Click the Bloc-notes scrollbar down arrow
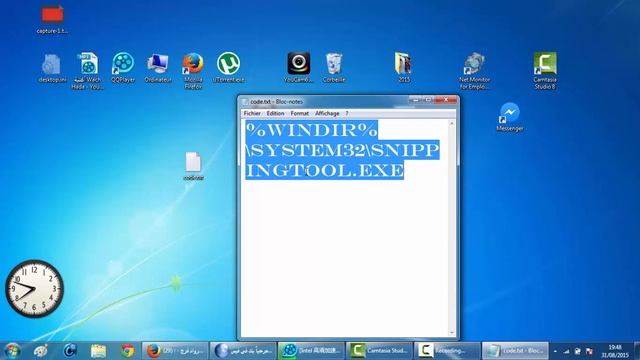Image resolution: width=640 pixels, height=360 pixels. pos(452,333)
